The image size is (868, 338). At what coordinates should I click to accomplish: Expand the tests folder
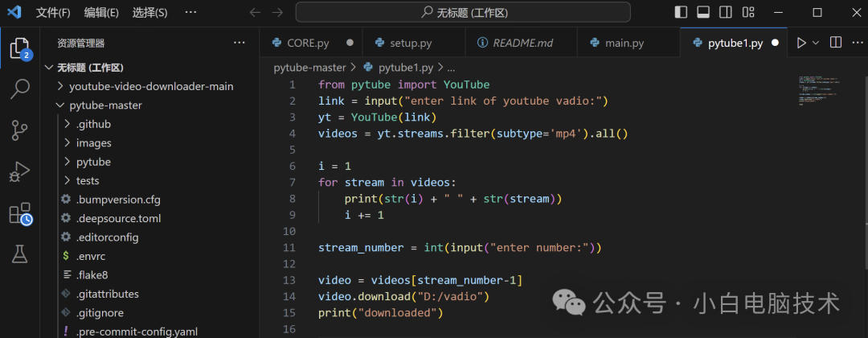click(150, 180)
